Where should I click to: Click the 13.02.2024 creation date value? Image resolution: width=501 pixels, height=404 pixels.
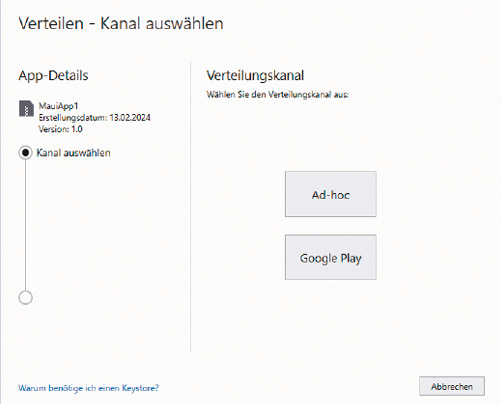130,118
